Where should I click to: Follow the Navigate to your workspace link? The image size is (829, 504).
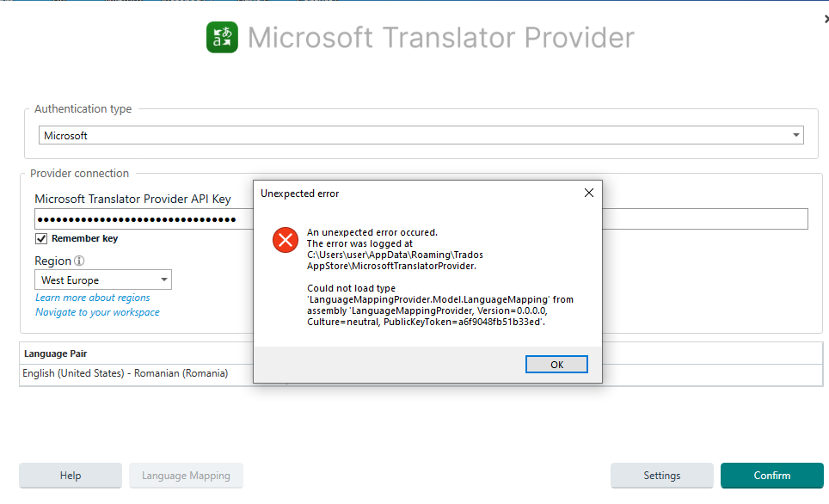click(97, 312)
